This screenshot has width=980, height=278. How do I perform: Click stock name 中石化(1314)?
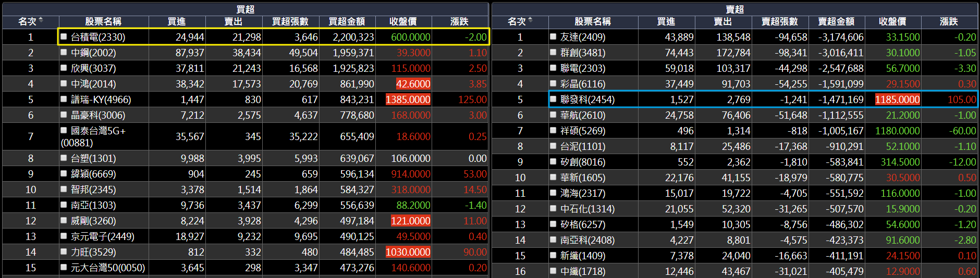click(587, 209)
